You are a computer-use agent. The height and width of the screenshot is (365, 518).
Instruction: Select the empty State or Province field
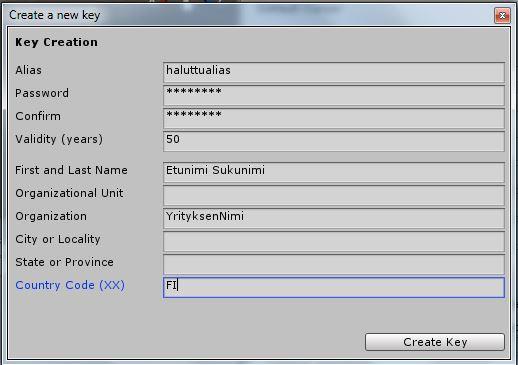pyautogui.click(x=334, y=264)
